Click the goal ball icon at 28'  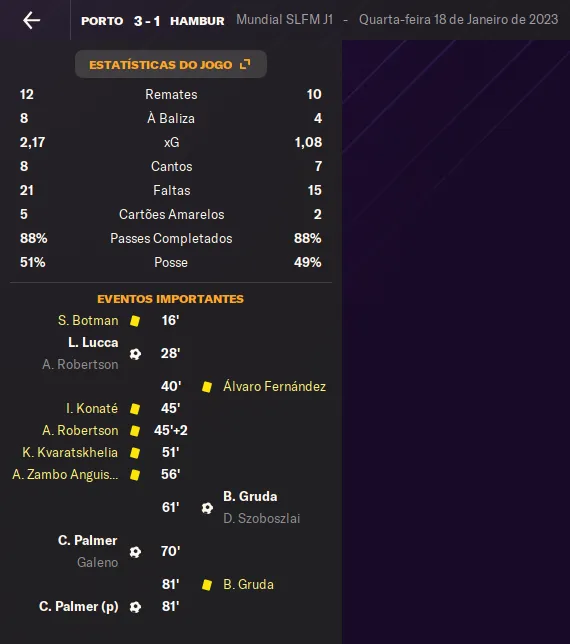coord(135,354)
